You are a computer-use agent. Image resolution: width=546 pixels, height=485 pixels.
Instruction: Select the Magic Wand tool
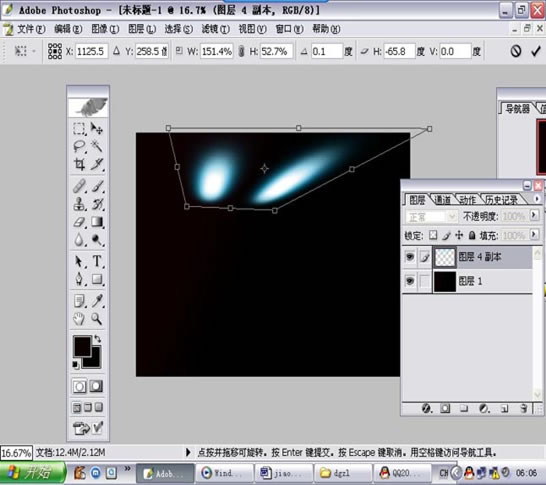tap(97, 146)
